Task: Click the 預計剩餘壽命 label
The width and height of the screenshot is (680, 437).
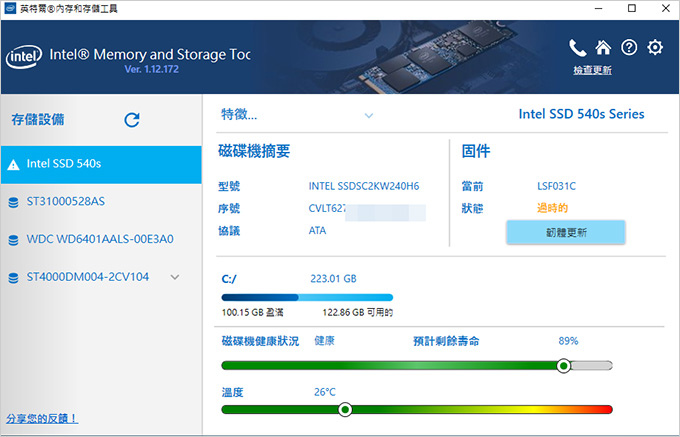Action: 446,341
